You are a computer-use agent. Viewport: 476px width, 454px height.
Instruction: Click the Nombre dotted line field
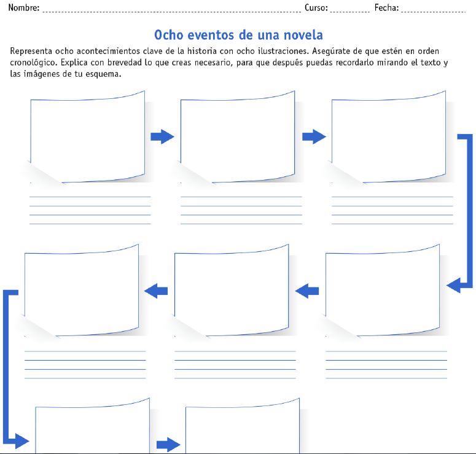(171, 9)
